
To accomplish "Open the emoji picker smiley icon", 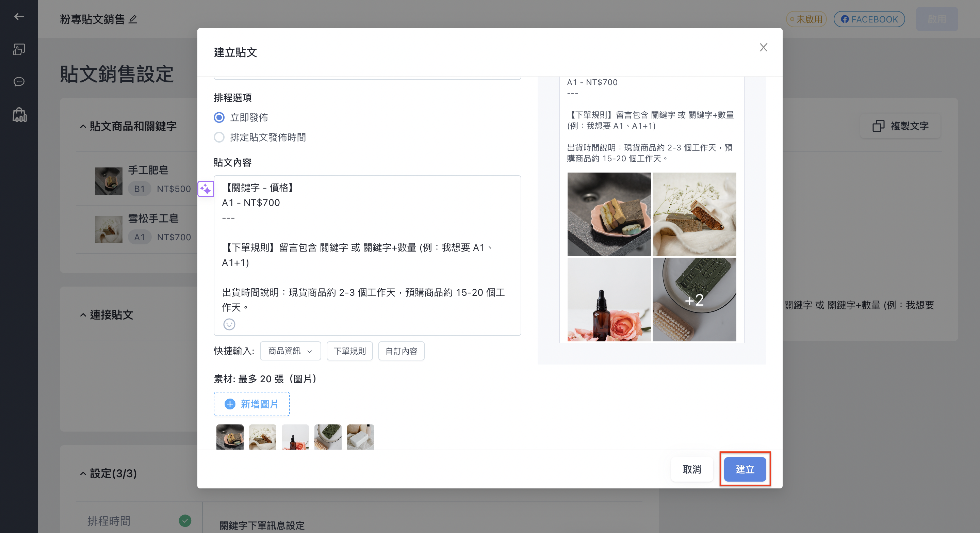I will tap(229, 324).
